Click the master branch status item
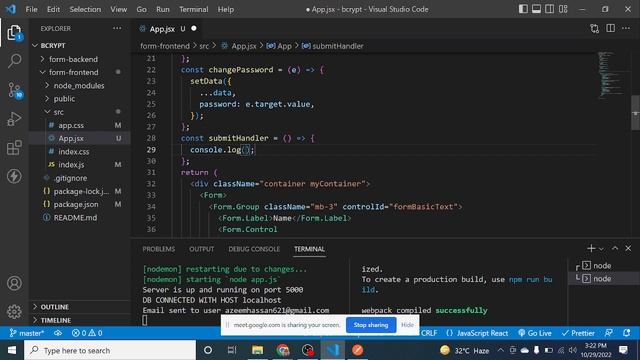This screenshot has height=360, width=640. pyautogui.click(x=27, y=333)
